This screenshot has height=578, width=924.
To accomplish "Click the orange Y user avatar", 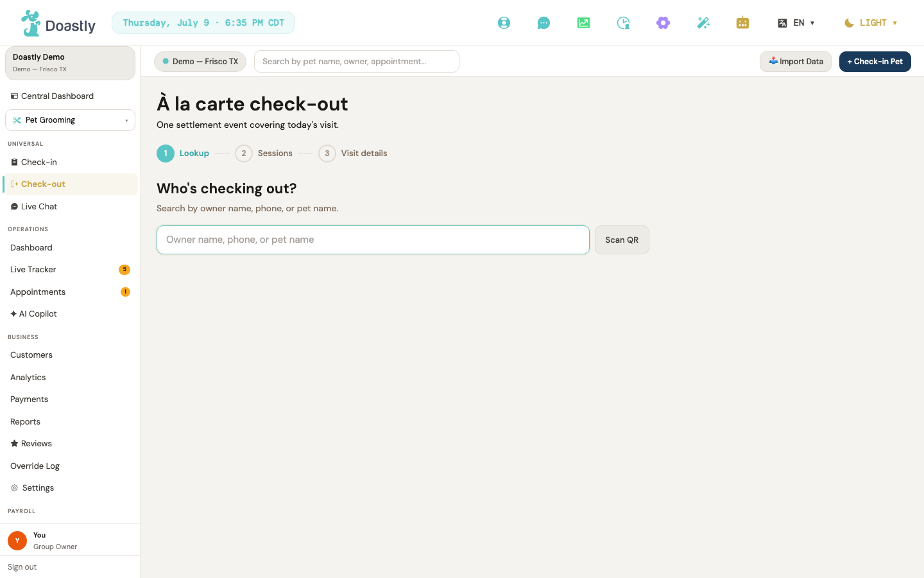I will [x=17, y=541].
